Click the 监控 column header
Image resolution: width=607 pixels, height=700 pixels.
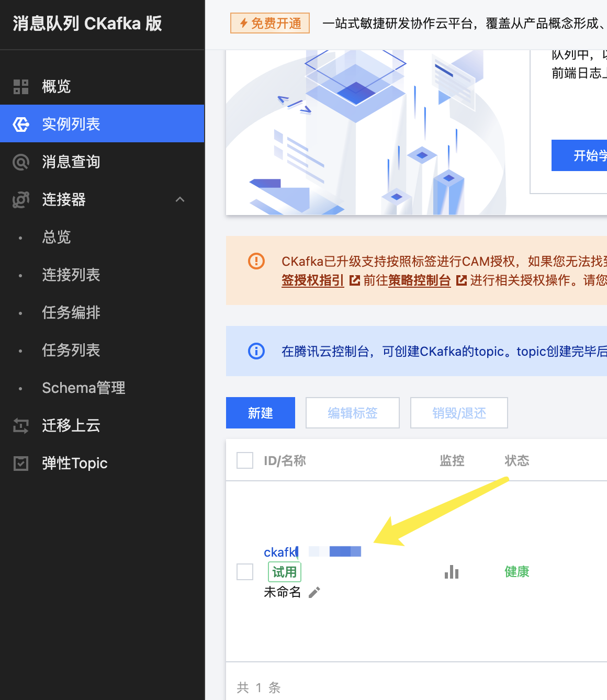(452, 460)
